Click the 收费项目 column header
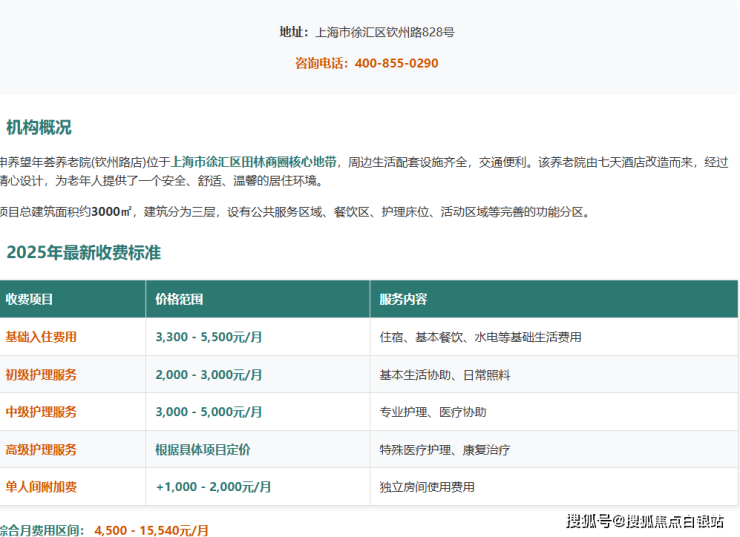The image size is (740, 537). coord(30,299)
